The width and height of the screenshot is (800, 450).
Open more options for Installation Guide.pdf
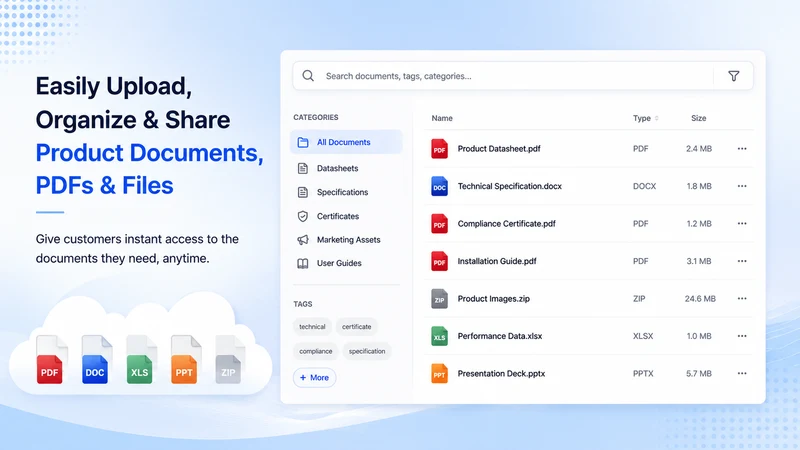[x=742, y=261]
